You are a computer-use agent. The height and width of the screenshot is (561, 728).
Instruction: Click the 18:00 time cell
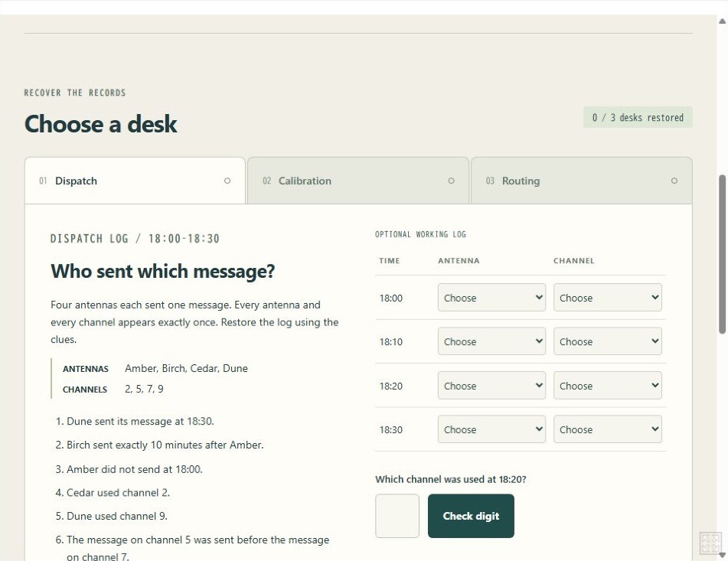pyautogui.click(x=391, y=298)
